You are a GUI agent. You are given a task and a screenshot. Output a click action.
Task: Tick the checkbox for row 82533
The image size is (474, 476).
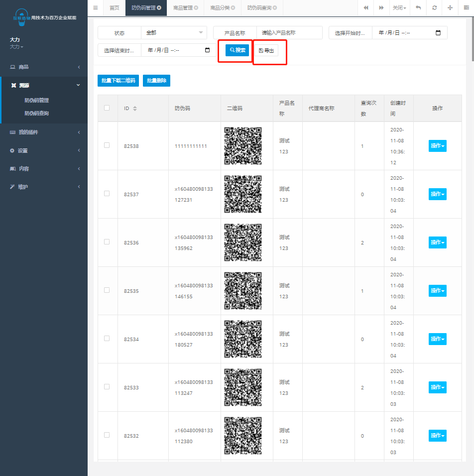(x=107, y=386)
